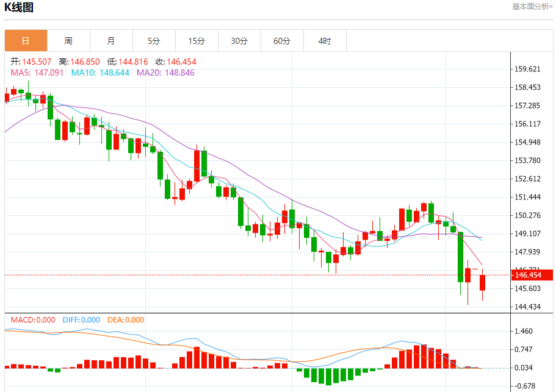Click the MA10: 148.644 label
The height and width of the screenshot is (392, 556).
pos(100,73)
